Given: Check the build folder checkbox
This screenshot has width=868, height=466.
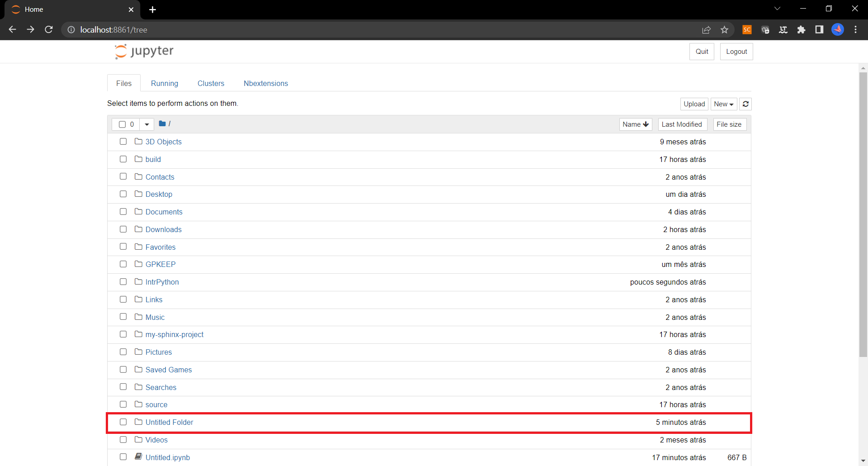Looking at the screenshot, I should click(123, 159).
